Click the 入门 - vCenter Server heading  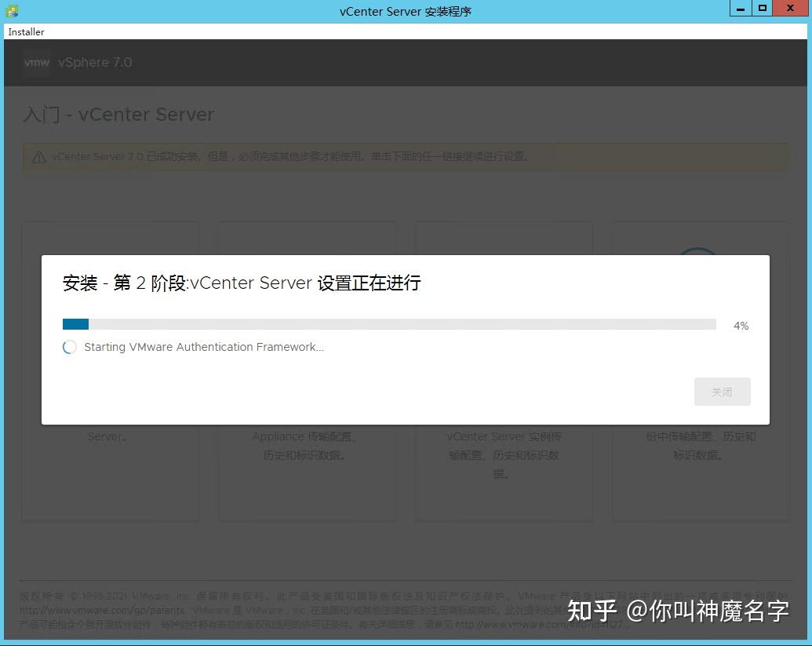118,115
